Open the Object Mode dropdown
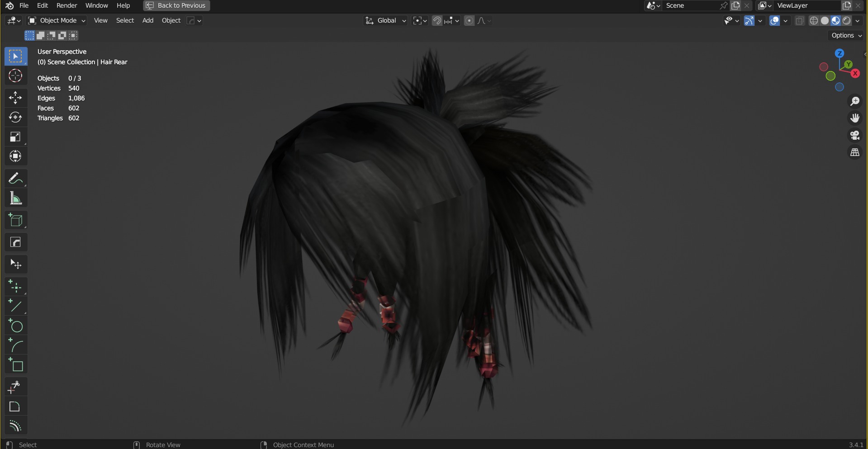The image size is (868, 449). [57, 21]
